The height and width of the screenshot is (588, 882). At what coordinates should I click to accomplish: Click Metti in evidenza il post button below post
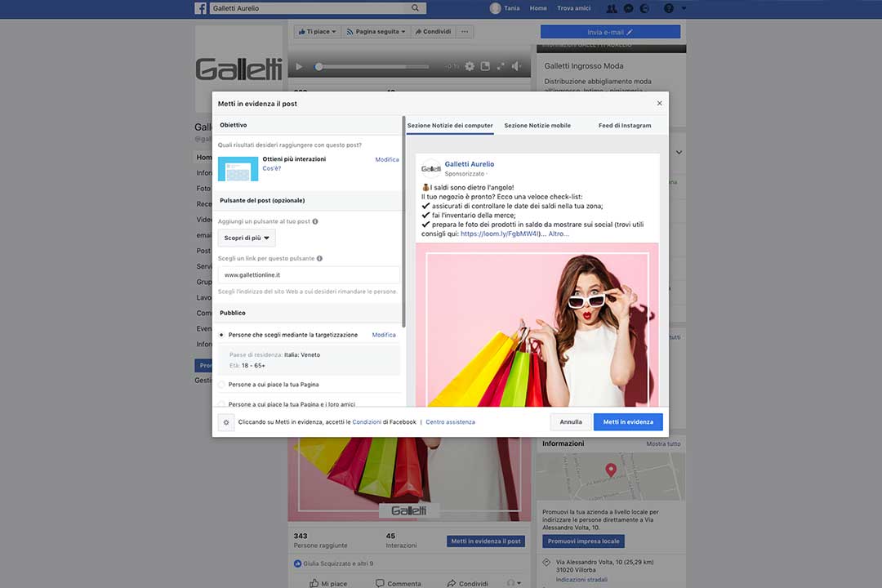[x=486, y=541]
